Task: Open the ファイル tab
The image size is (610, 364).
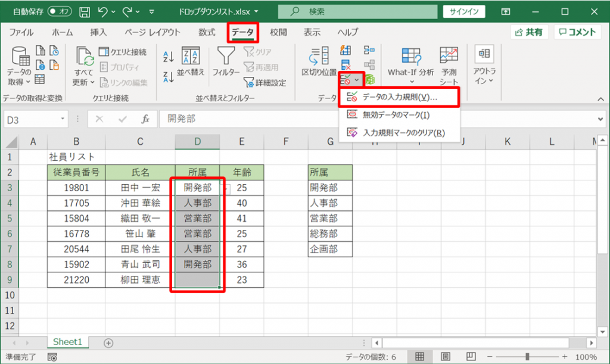Action: coord(21,32)
